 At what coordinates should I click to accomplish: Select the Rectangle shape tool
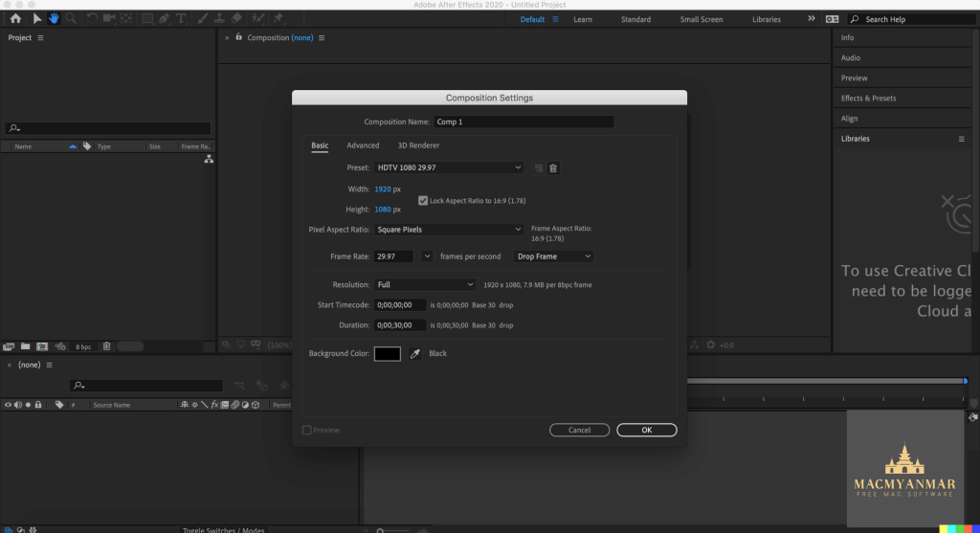(146, 19)
